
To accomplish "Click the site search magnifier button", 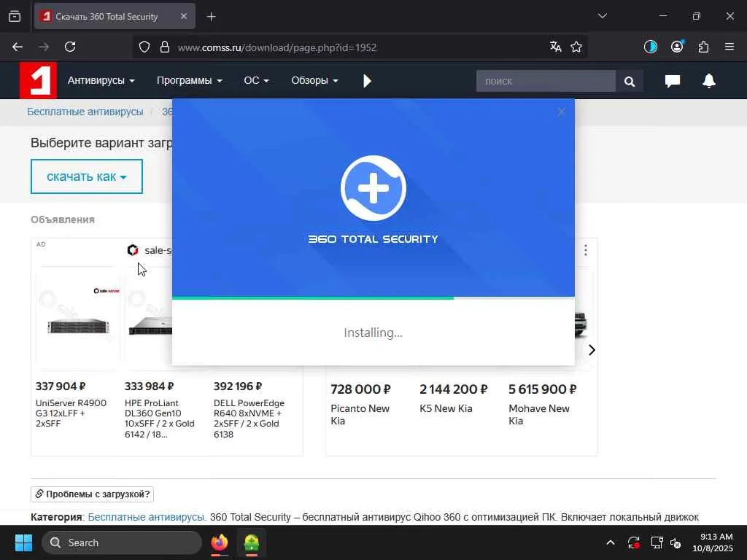I will (630, 81).
